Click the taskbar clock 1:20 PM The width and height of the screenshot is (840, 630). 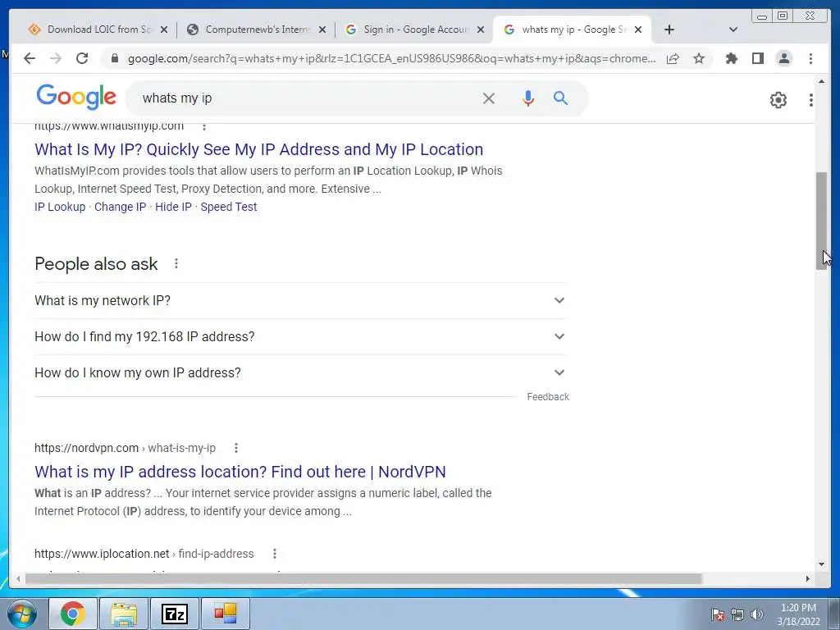coord(798,614)
